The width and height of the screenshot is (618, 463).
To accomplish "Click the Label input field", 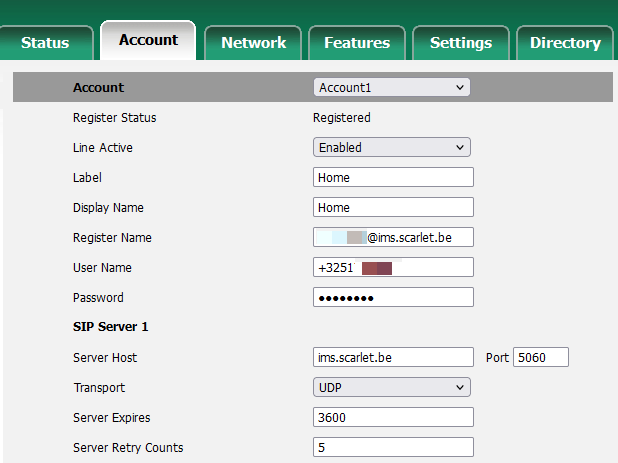I will [x=393, y=178].
